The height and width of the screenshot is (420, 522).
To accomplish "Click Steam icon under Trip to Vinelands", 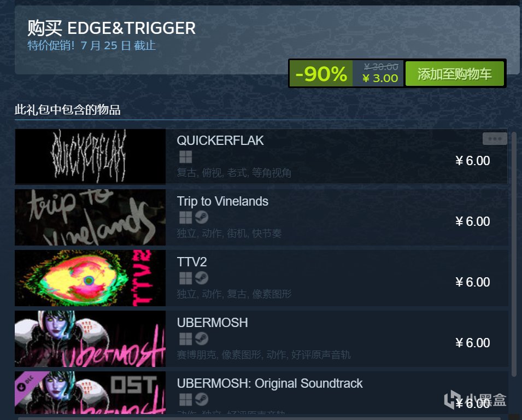I will [x=201, y=218].
